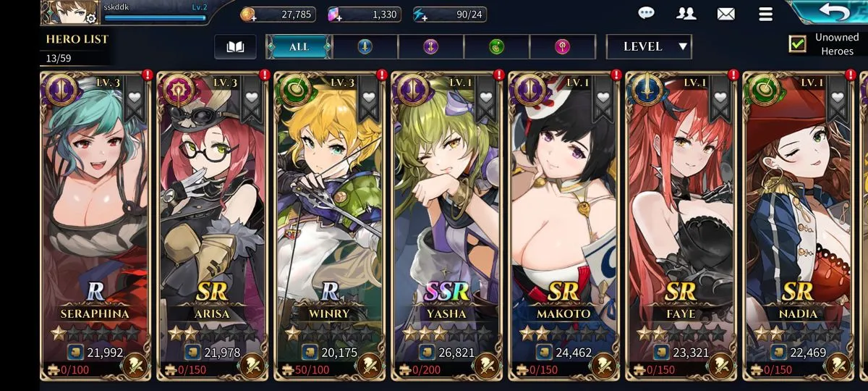This screenshot has height=391, width=868.
Task: Toggle favorite heart on Seraphina card
Action: coord(135,98)
